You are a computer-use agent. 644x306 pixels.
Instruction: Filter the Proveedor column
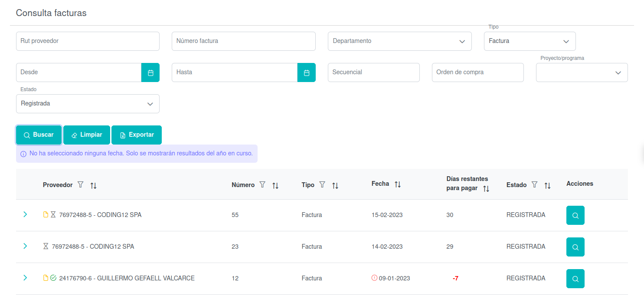[80, 184]
